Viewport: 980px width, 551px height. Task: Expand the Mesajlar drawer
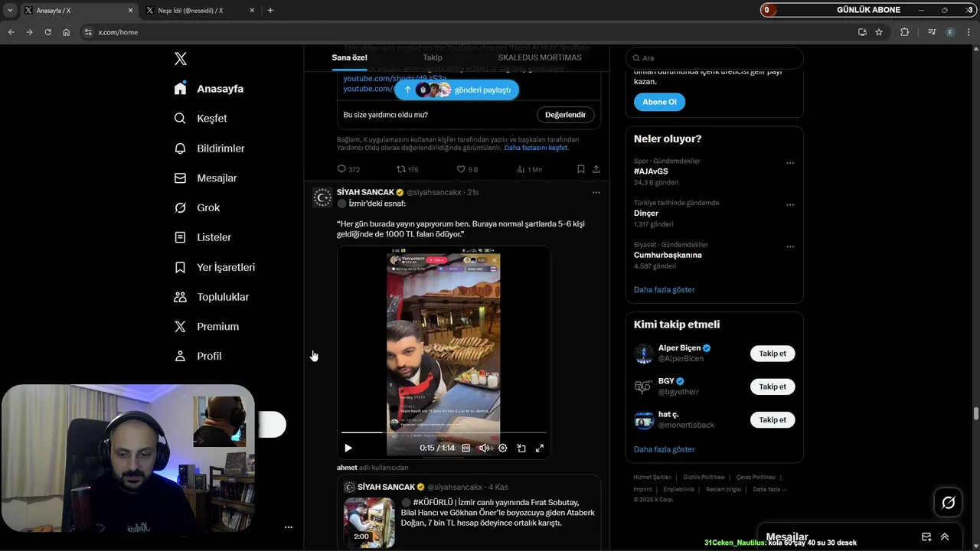coord(945,537)
